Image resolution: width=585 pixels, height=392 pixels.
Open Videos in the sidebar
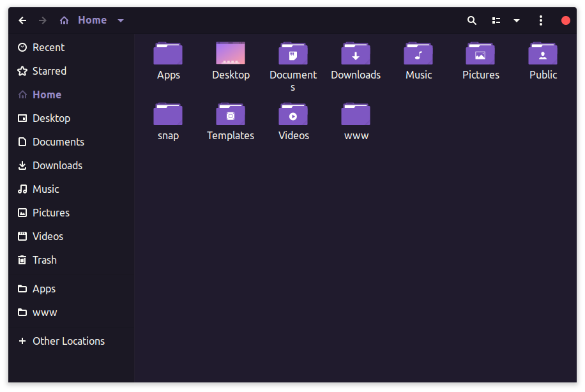click(x=71, y=236)
